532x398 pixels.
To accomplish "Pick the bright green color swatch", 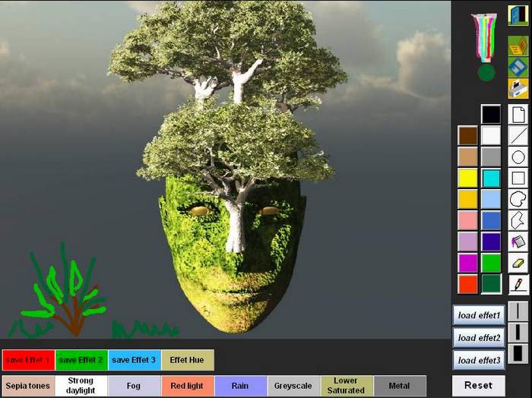I will pos(491,263).
